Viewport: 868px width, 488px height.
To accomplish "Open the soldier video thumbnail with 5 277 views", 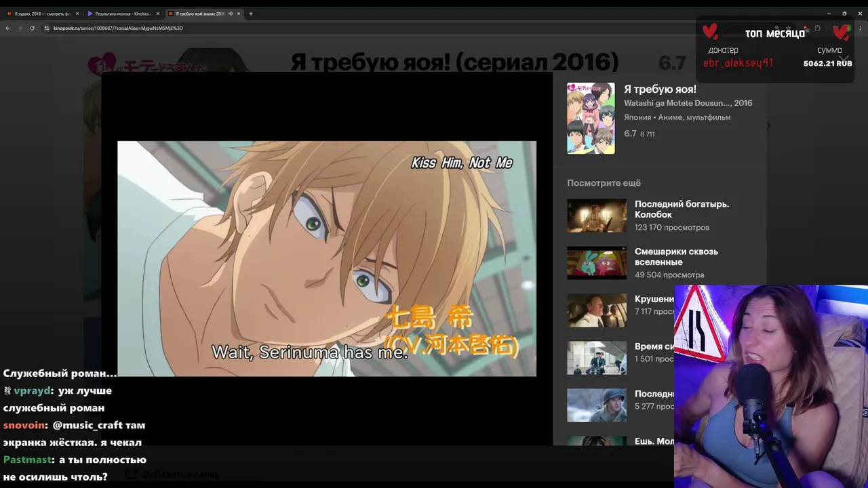I will click(x=597, y=405).
